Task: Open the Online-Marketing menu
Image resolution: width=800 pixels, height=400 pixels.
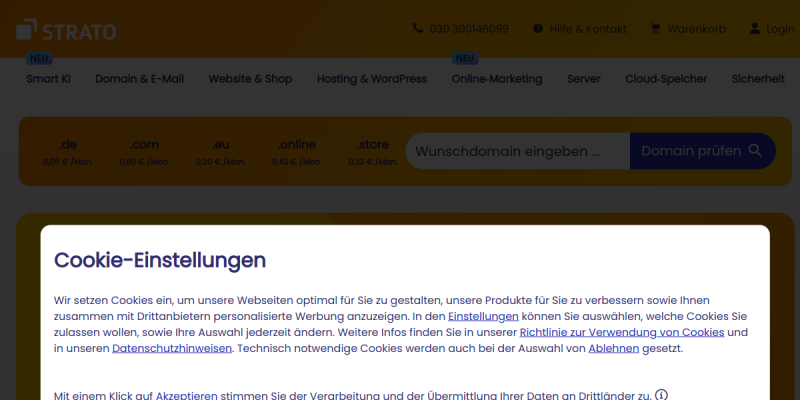Action: tap(497, 79)
